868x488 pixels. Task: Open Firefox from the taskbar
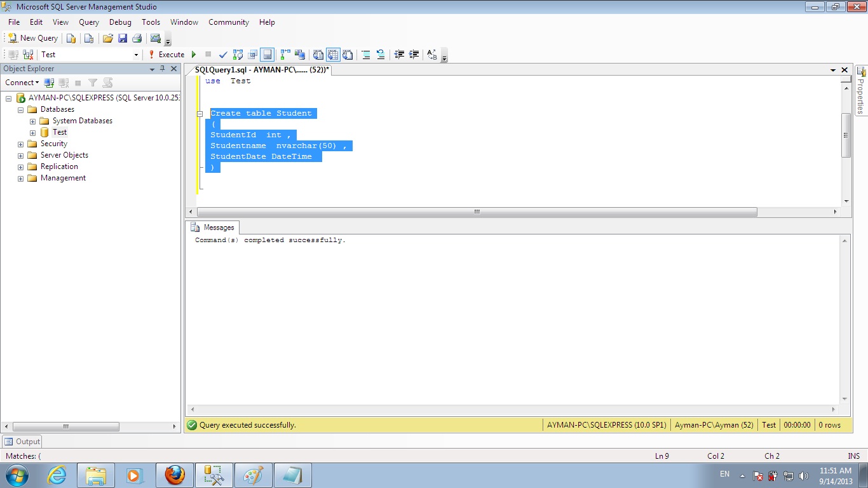click(175, 475)
